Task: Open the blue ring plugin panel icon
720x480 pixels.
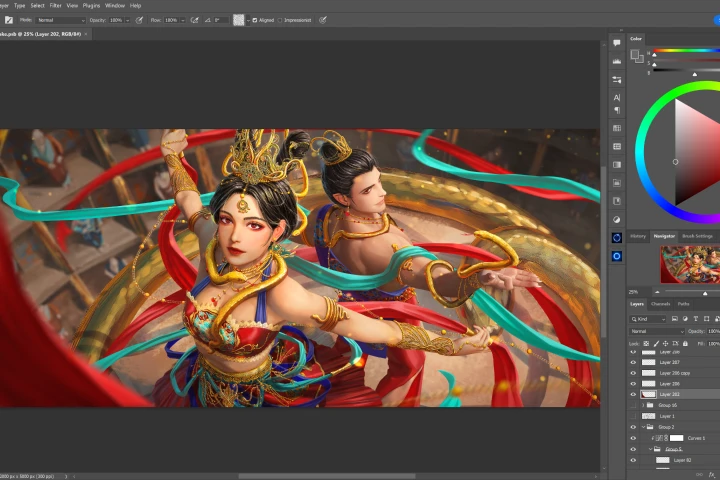Action: [x=617, y=237]
